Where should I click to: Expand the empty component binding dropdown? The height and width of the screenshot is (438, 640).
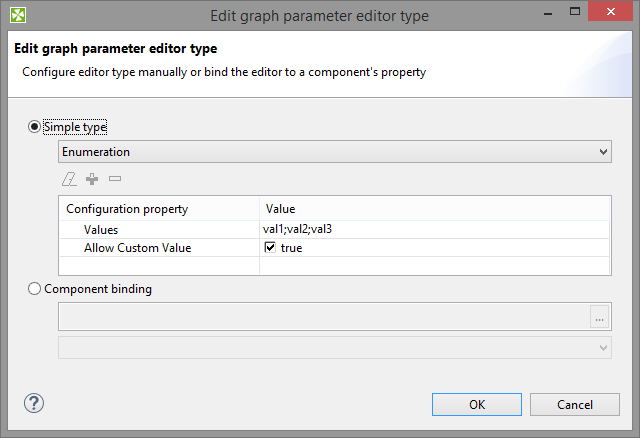(334, 346)
